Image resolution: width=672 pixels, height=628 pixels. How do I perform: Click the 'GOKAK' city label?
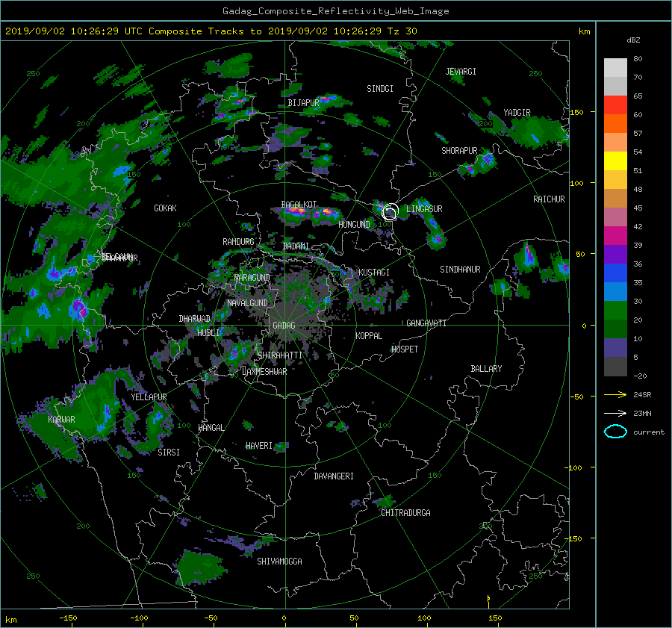pyautogui.click(x=166, y=208)
